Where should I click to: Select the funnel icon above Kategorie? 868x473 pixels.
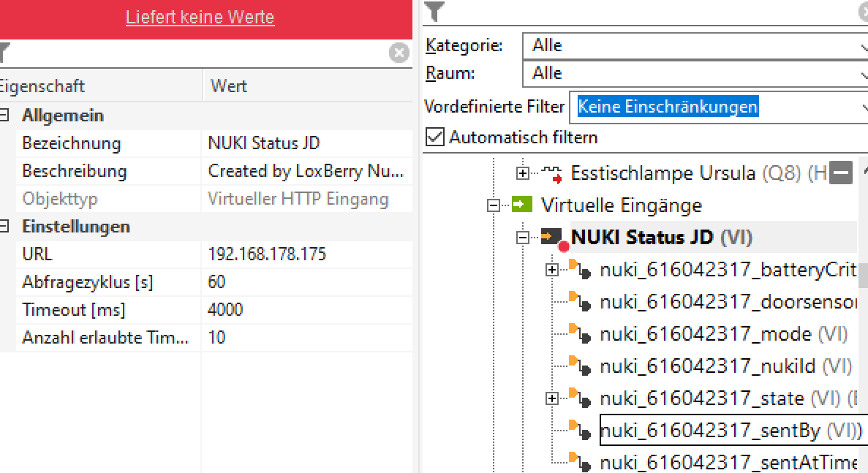point(434,12)
